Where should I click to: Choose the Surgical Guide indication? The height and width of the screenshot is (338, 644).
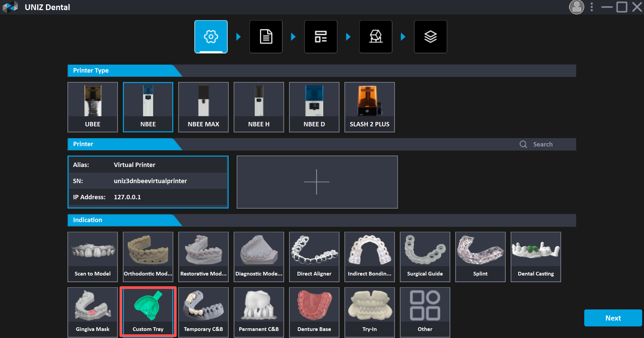pyautogui.click(x=425, y=257)
